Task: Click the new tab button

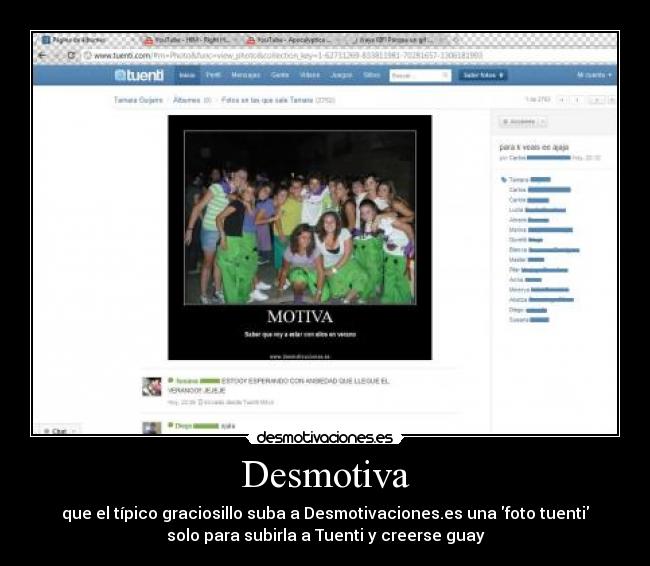Action: 456,40
